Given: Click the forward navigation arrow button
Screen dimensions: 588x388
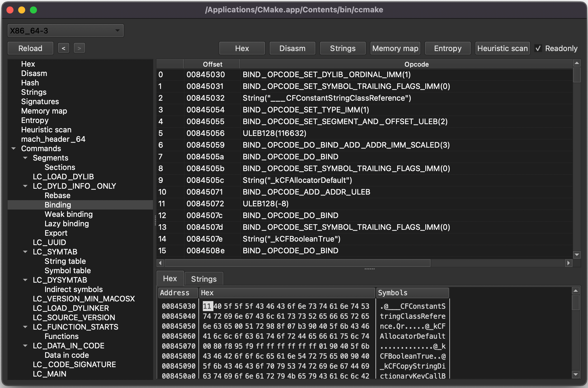Looking at the screenshot, I should click(79, 48).
